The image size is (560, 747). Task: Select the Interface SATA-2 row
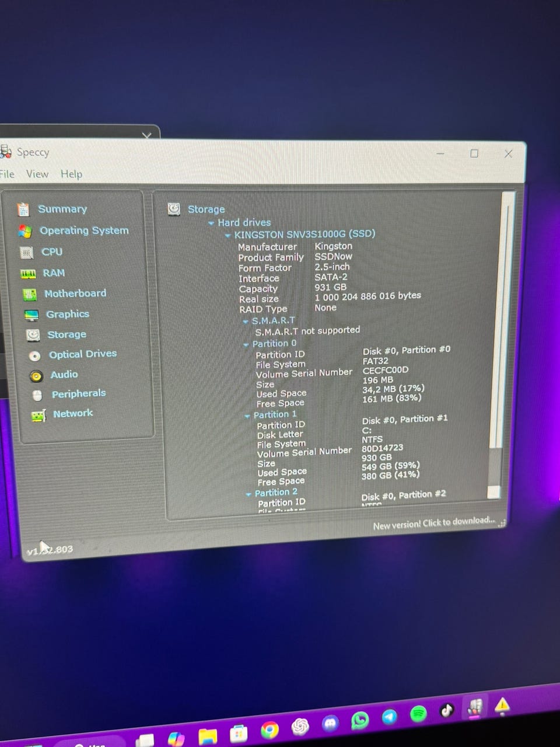point(293,278)
